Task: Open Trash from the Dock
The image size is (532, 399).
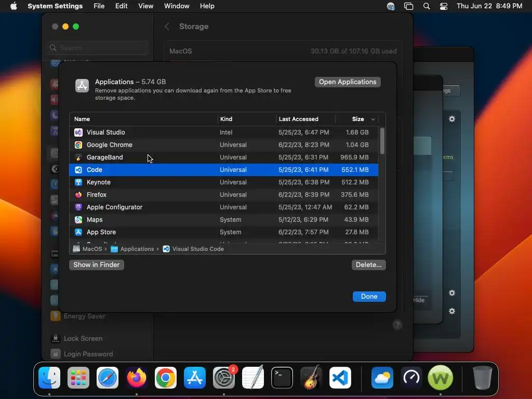Action: [483, 378]
